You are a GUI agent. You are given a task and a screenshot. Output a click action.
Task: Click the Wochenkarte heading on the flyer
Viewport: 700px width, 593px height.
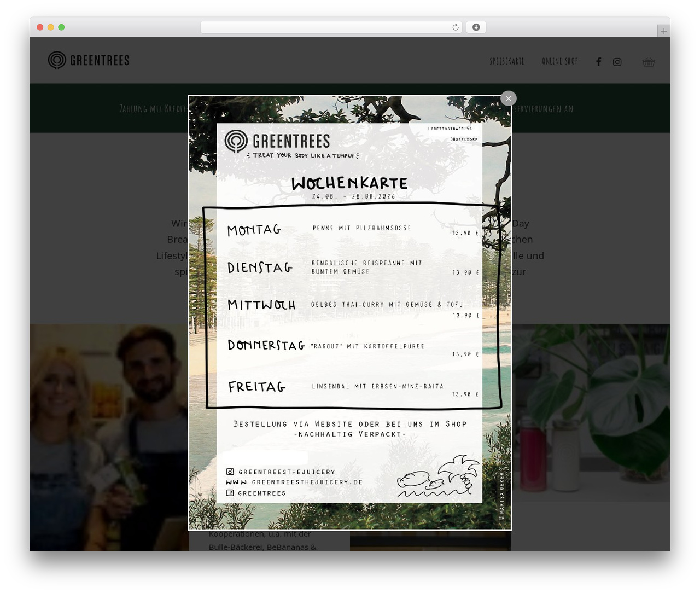(x=349, y=183)
